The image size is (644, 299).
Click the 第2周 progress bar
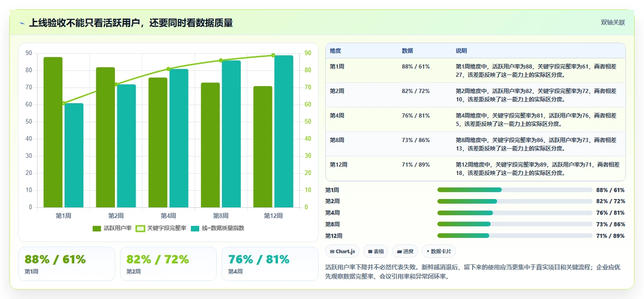515,201
